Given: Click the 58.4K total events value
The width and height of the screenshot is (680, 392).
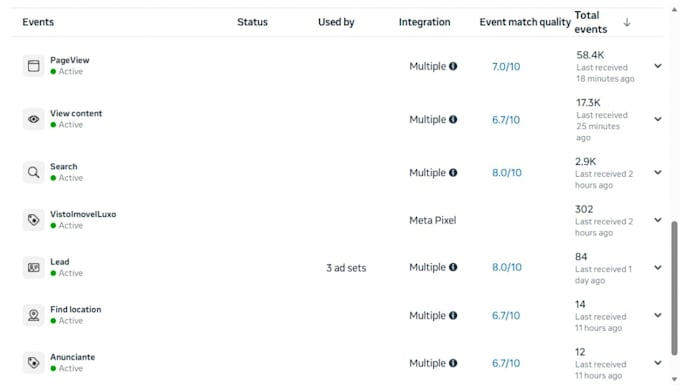Looking at the screenshot, I should click(590, 55).
